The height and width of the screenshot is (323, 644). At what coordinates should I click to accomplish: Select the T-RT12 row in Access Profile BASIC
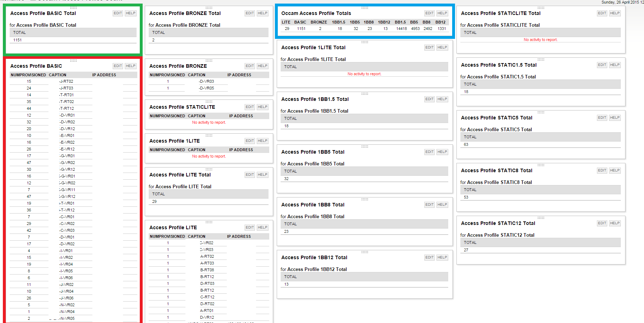(73, 108)
